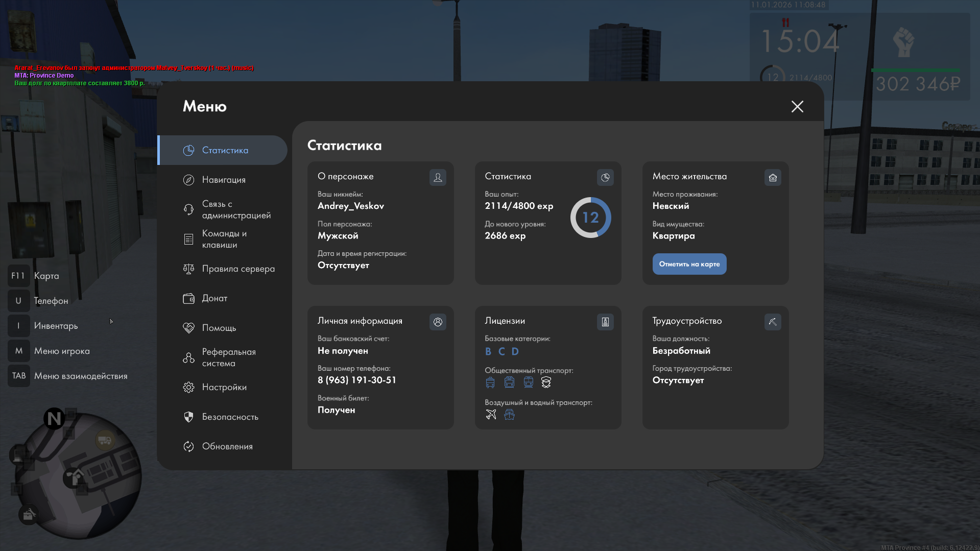
Task: Click the rent debt chat message
Action: [80, 83]
